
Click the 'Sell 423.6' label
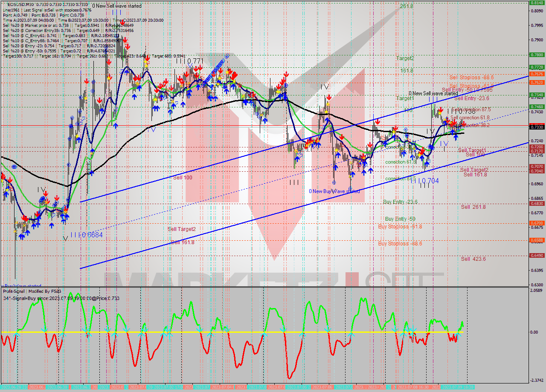pos(473,259)
